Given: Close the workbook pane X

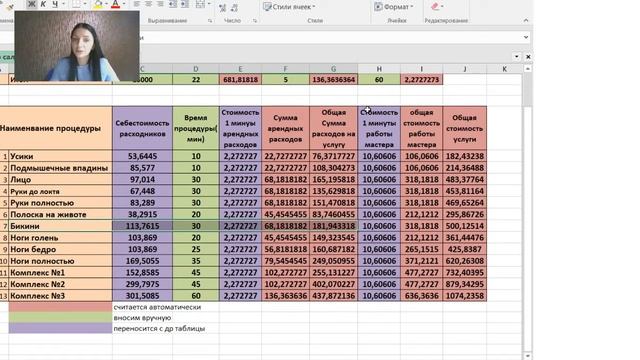Looking at the screenshot, I should click(x=528, y=57).
